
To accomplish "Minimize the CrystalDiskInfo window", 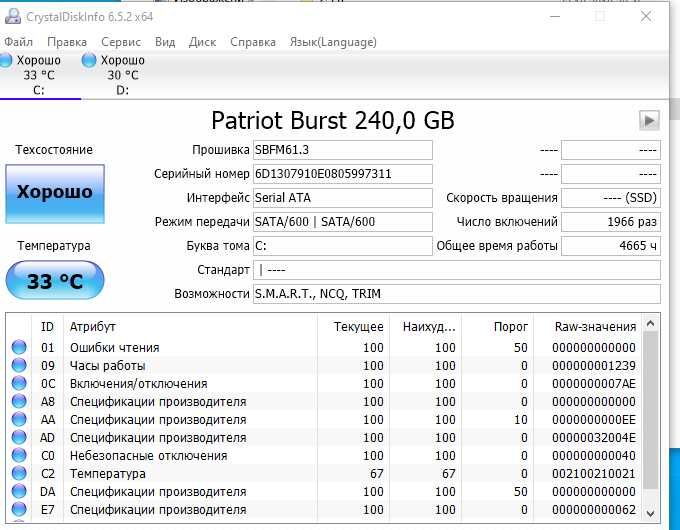I will [x=555, y=16].
